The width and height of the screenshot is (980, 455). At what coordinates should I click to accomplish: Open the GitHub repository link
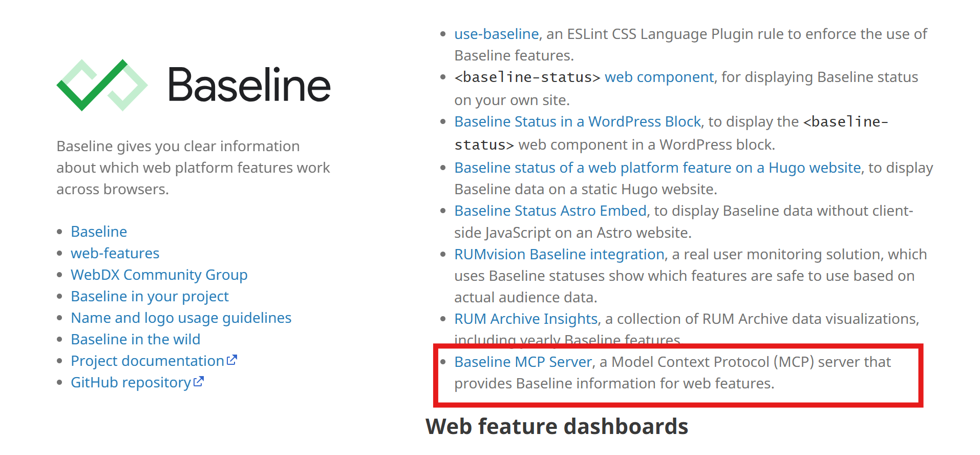click(131, 382)
